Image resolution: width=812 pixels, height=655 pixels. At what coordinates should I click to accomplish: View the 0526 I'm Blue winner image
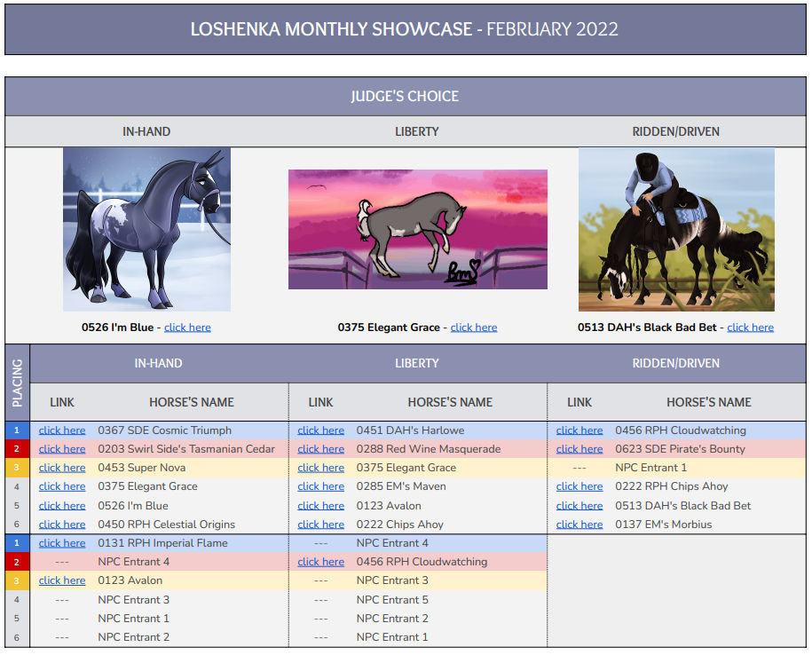pos(146,229)
